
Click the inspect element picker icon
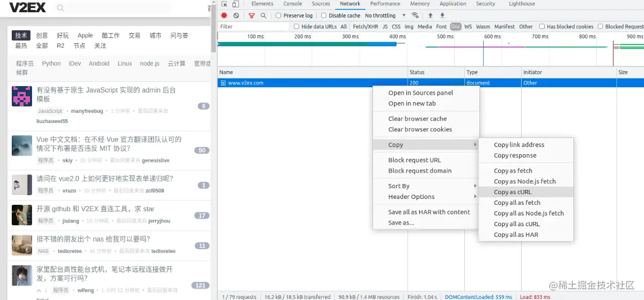click(x=224, y=4)
